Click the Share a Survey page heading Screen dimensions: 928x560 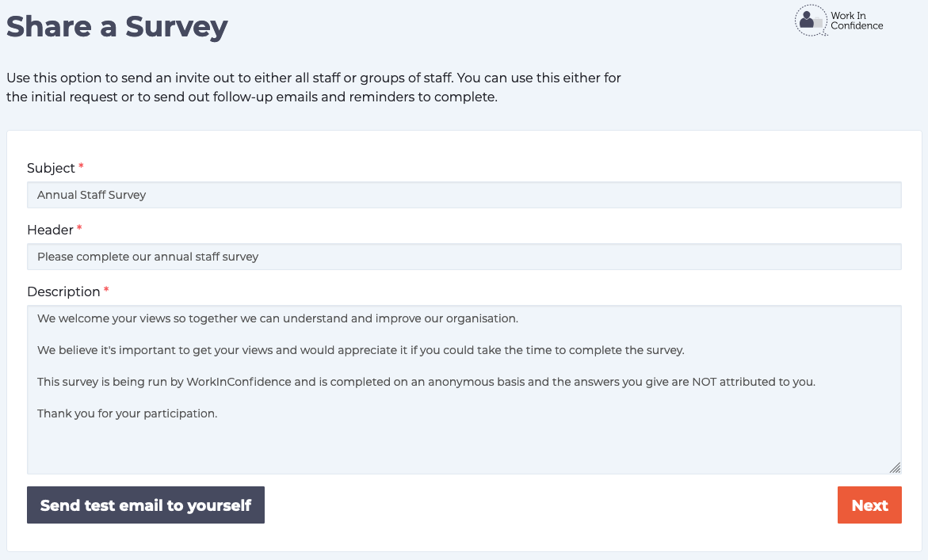click(x=116, y=26)
